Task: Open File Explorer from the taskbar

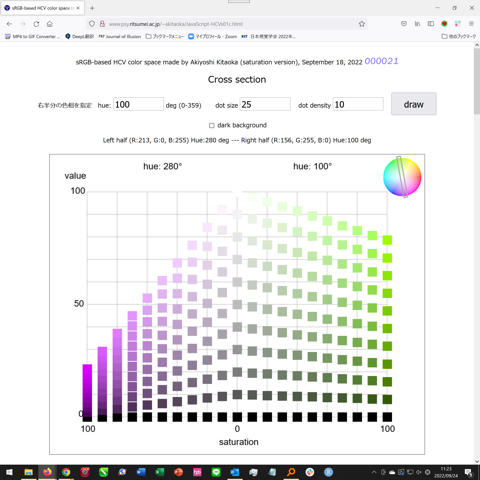Action: (28, 472)
